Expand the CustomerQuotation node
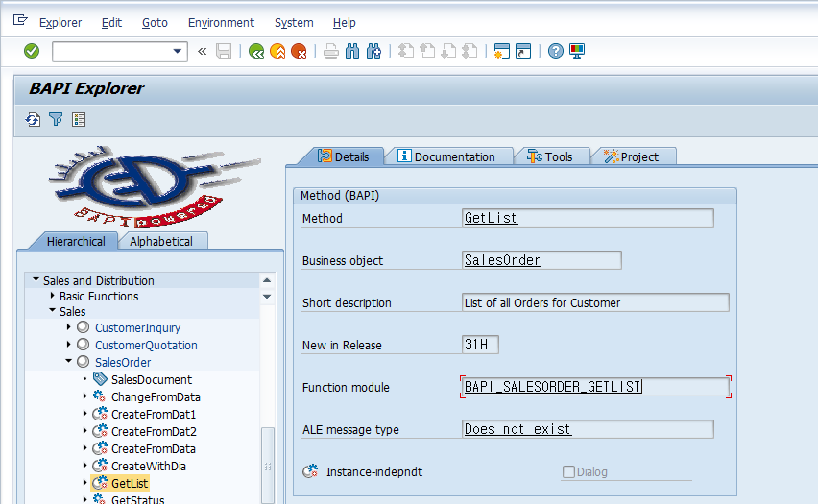The height and width of the screenshot is (504, 818). [68, 345]
